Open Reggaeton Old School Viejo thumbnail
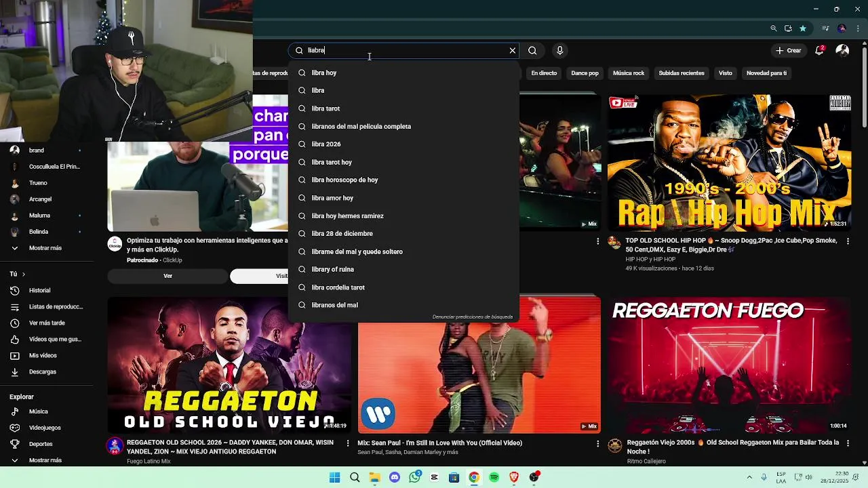Image resolution: width=868 pixels, height=488 pixels. coord(229,365)
